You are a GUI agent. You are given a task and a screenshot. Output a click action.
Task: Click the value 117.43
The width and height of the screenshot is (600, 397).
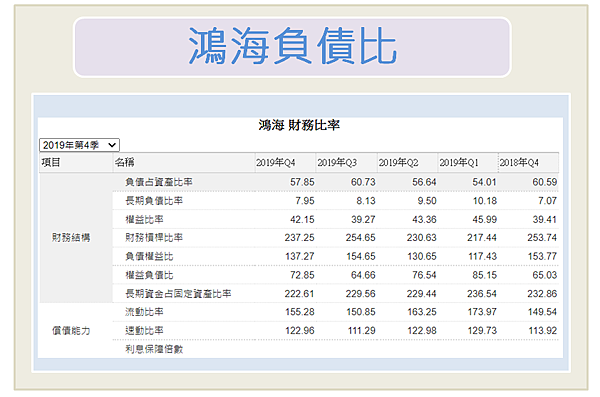[x=482, y=256]
